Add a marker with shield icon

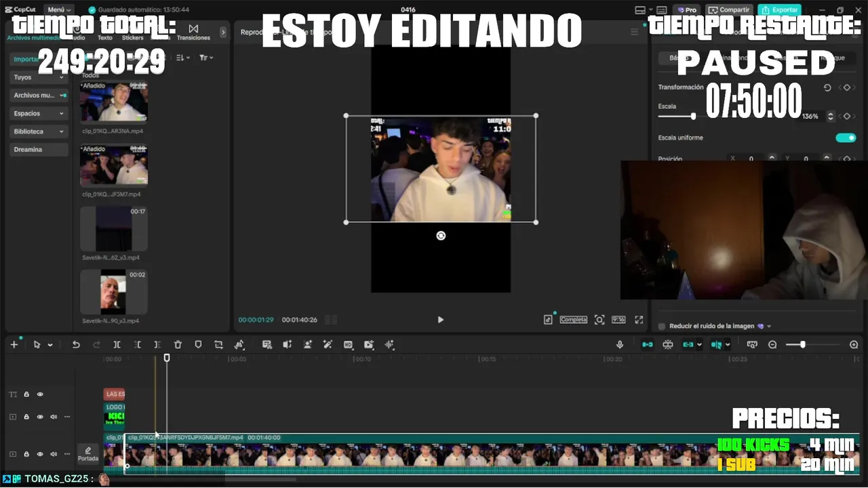click(198, 344)
